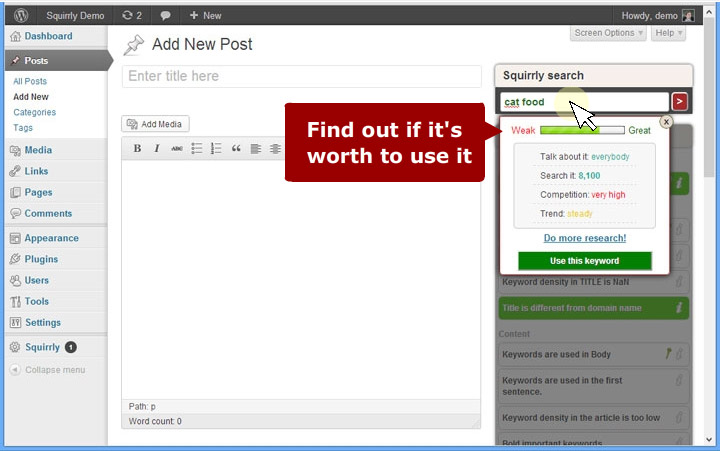Open Tags submenu item
The height and width of the screenshot is (451, 720).
point(23,128)
